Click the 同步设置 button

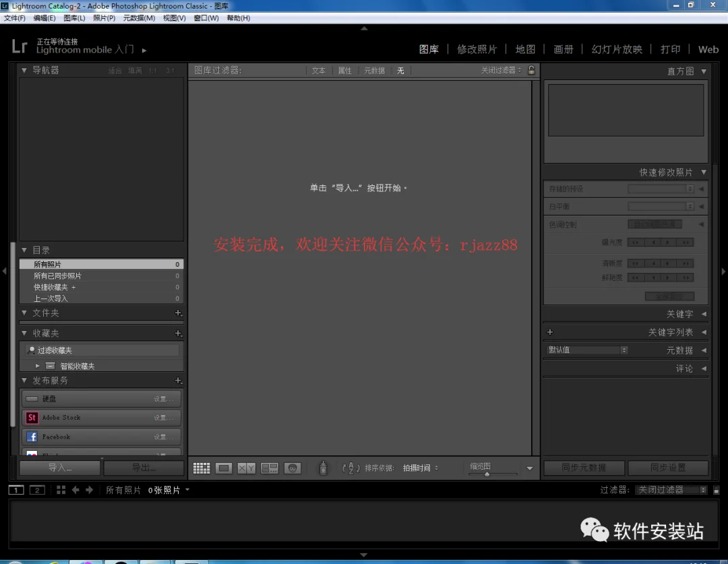(x=667, y=468)
